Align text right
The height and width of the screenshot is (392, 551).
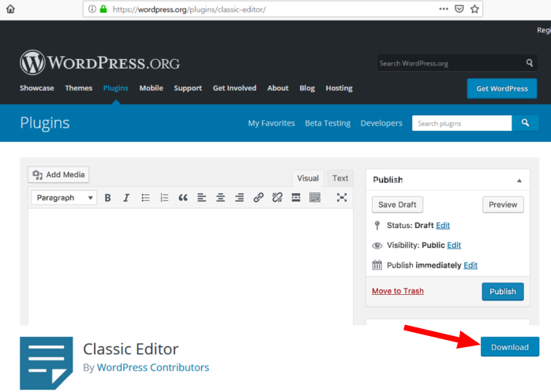239,198
